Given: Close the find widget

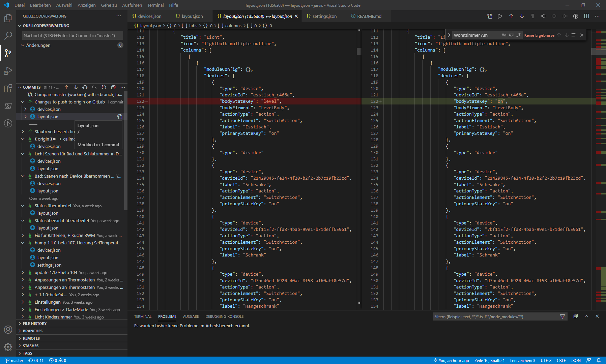Looking at the screenshot, I should coord(582,35).
